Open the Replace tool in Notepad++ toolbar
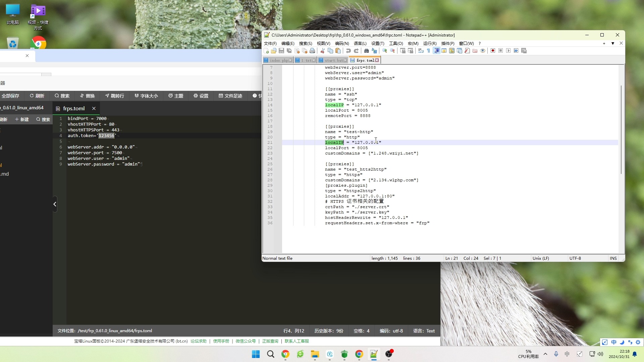This screenshot has width=644, height=362. (x=374, y=51)
